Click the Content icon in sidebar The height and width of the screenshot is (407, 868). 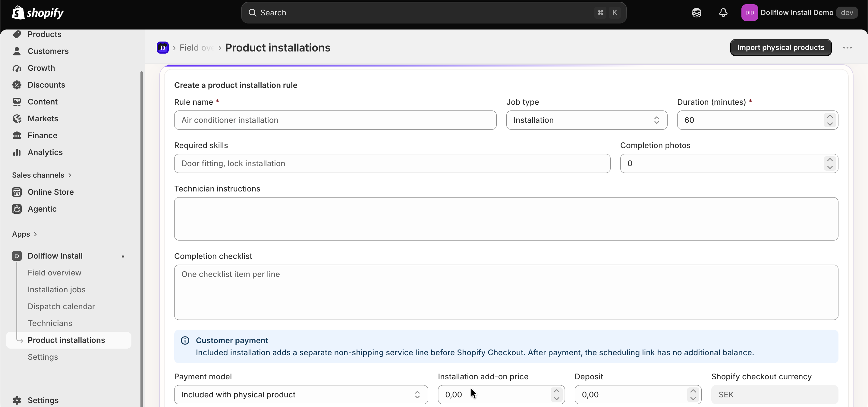17,102
